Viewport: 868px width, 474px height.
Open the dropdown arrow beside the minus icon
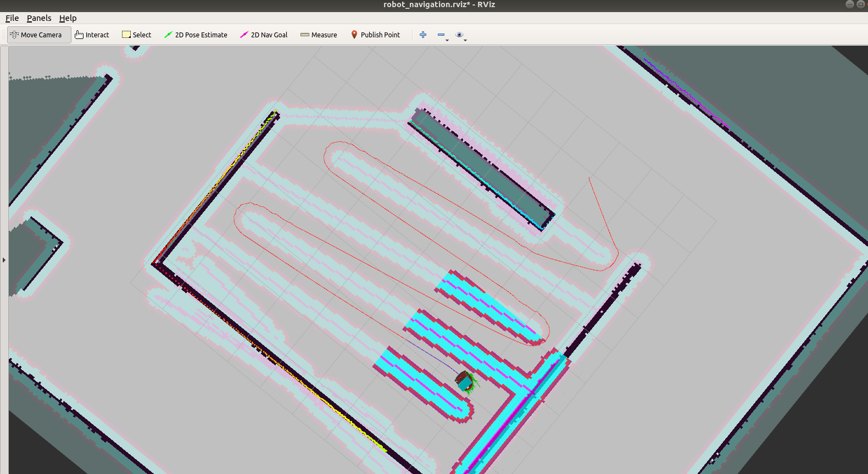click(447, 40)
